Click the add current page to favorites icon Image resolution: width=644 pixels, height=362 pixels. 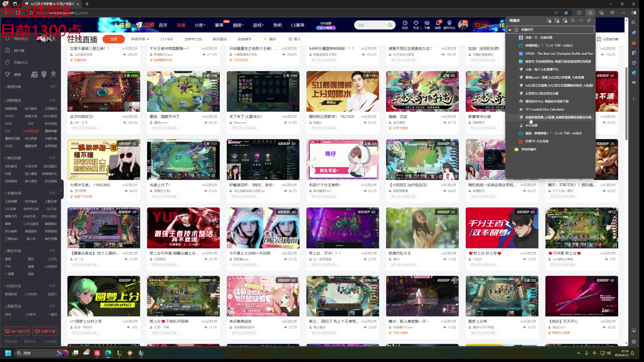tap(549, 20)
